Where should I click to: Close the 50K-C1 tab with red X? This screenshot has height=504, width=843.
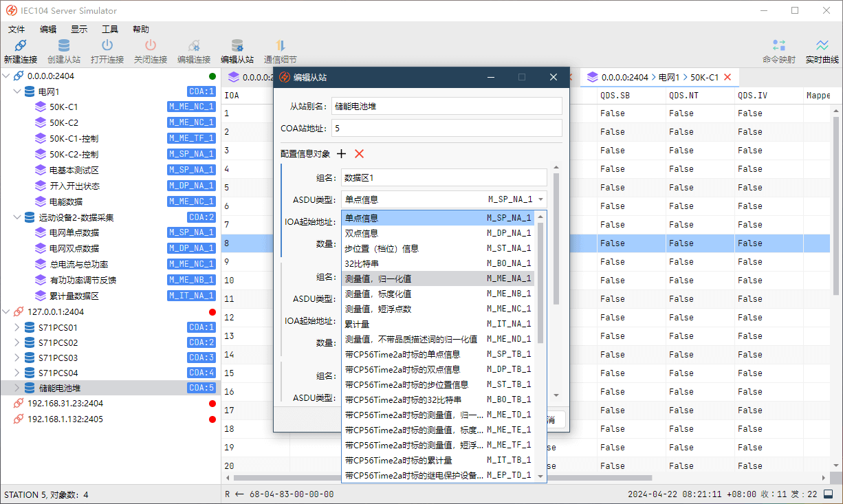(727, 77)
